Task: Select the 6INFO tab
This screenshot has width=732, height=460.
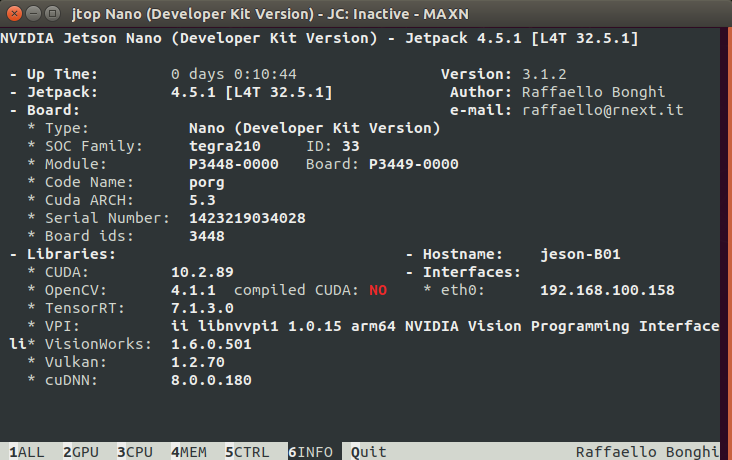Action: pyautogui.click(x=310, y=452)
